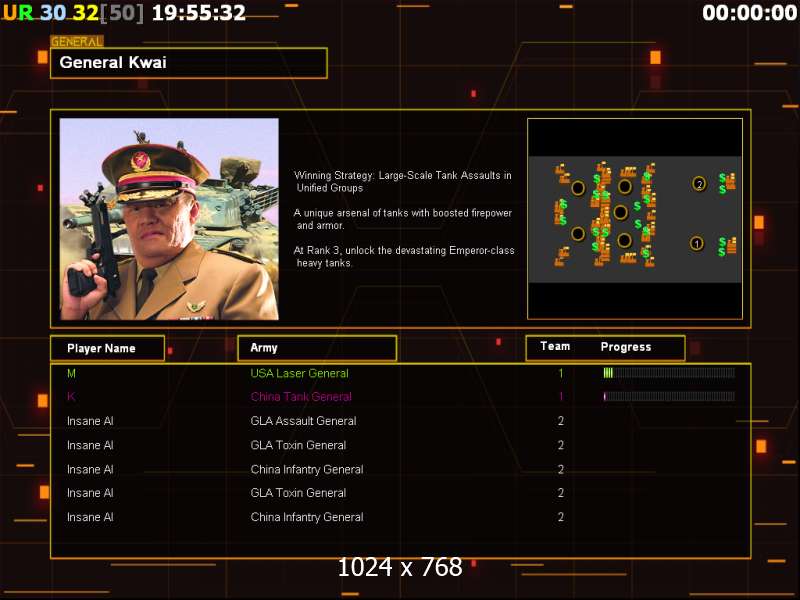Click start position marker 1 on map preview
800x600 pixels.
[696, 243]
